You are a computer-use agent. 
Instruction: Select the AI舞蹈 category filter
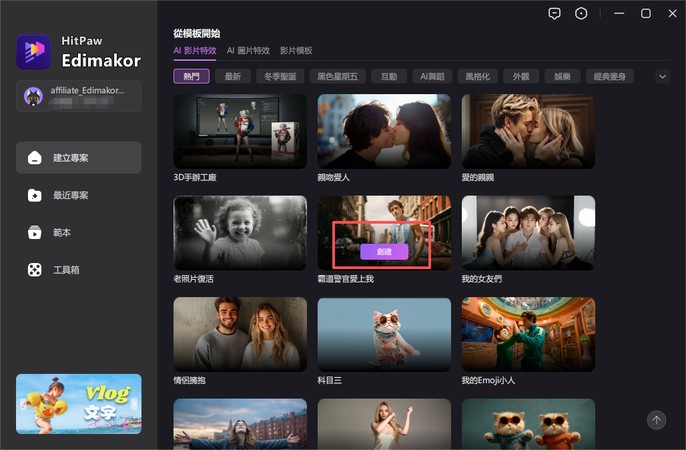point(432,77)
